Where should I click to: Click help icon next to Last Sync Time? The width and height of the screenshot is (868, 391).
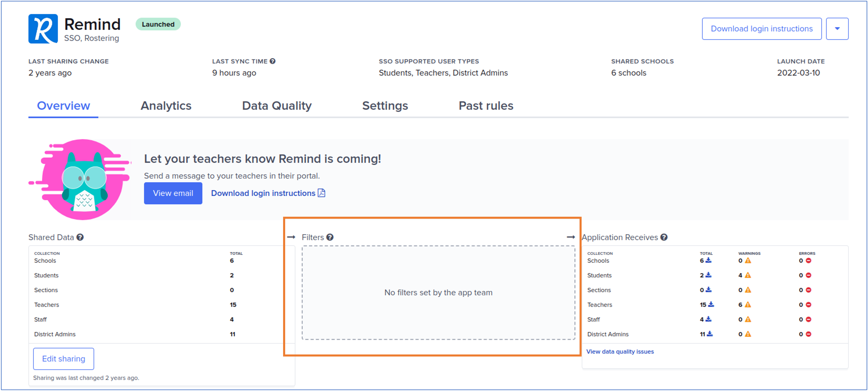click(x=273, y=61)
